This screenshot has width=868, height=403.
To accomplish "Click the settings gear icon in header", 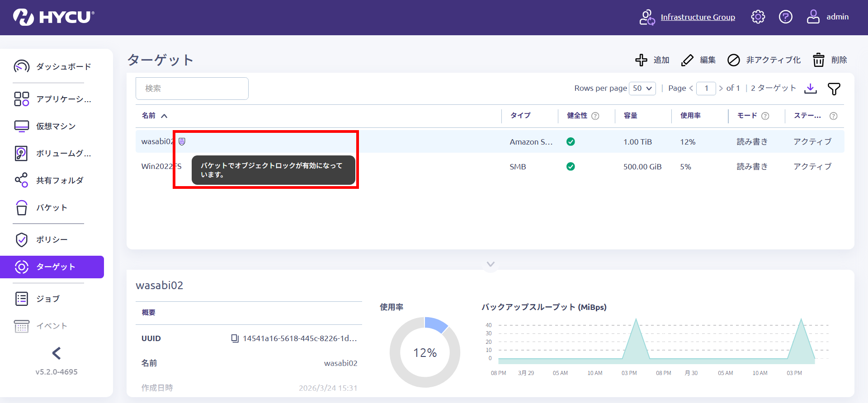I will click(758, 17).
